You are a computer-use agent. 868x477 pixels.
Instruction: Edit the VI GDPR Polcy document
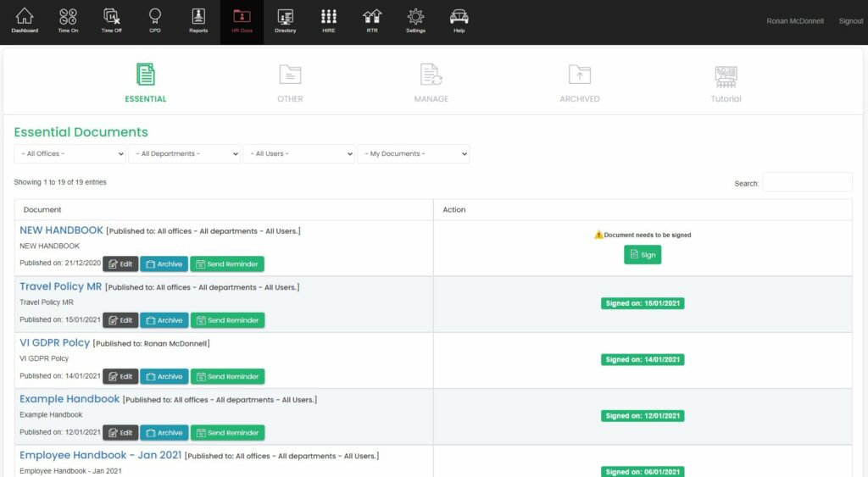tap(120, 376)
